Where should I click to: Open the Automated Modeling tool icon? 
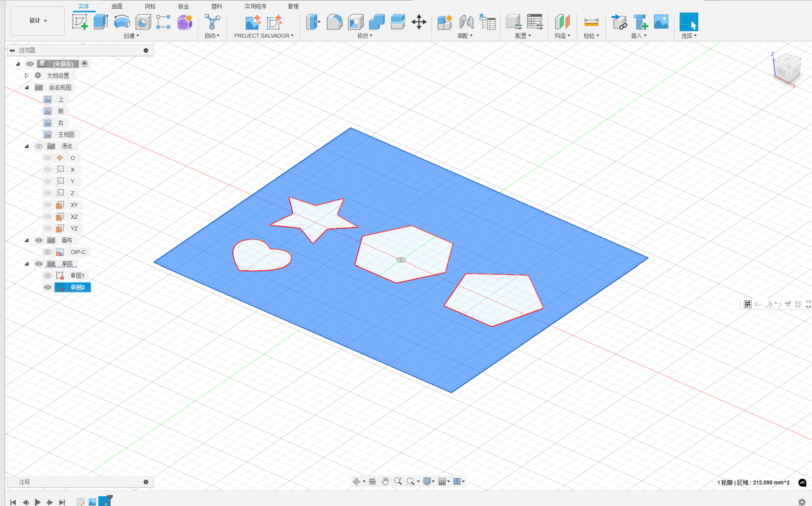click(212, 22)
